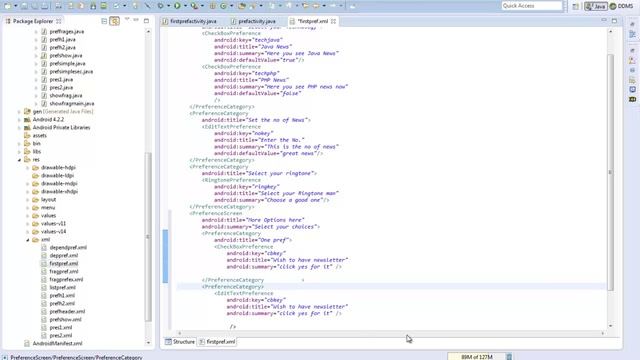
Task: Click the green Run button
Action: 177,6
